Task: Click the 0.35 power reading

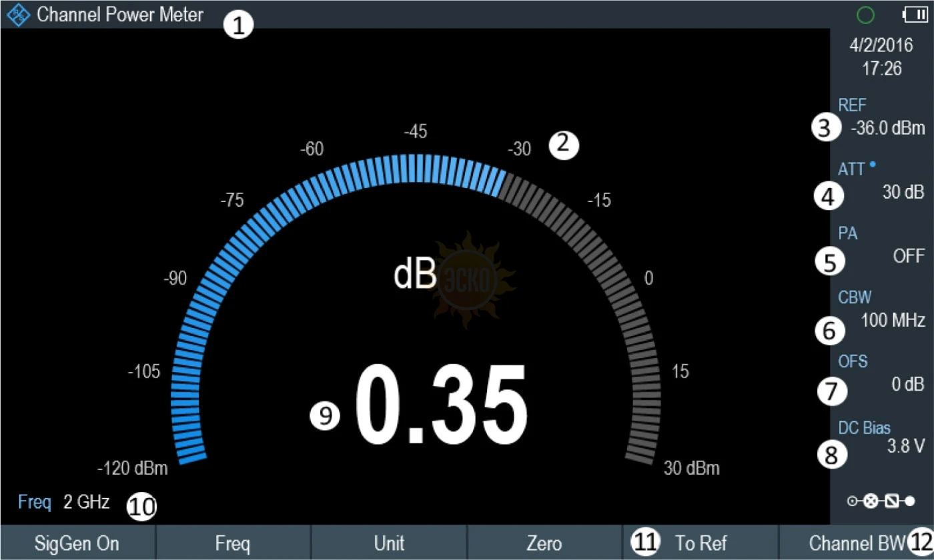Action: click(x=441, y=405)
